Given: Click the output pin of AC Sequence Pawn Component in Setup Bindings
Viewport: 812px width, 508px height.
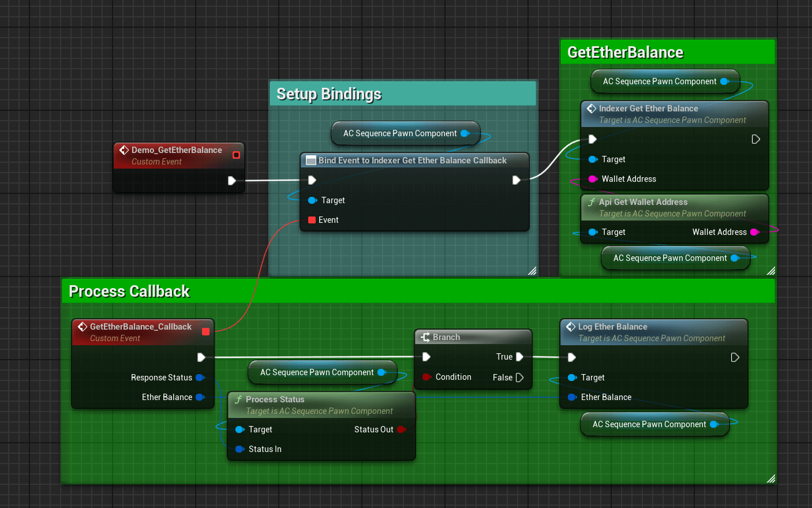Looking at the screenshot, I should [465, 133].
